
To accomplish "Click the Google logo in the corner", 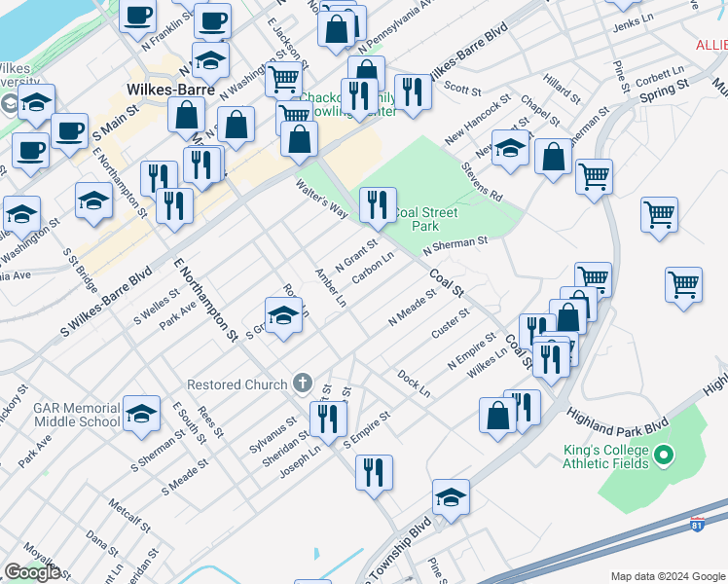I will [32, 572].
